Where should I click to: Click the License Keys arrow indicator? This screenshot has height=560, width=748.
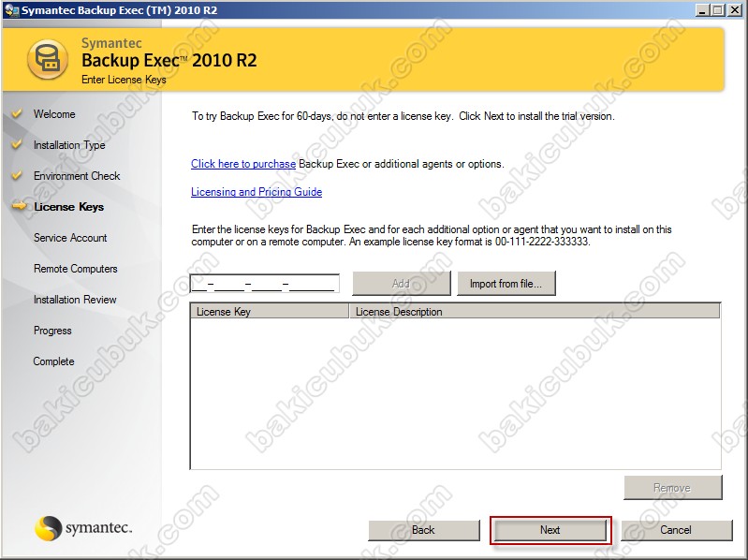click(x=19, y=206)
